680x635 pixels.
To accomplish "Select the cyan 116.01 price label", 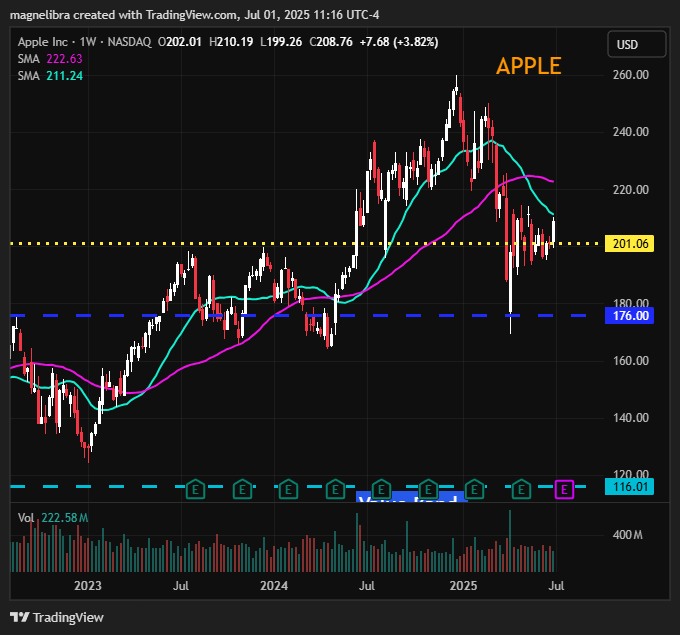I will click(630, 487).
